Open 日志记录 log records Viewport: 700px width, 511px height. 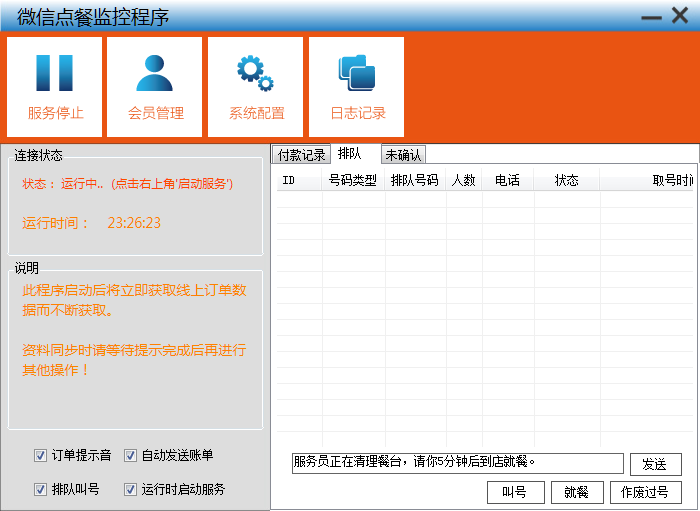356,87
